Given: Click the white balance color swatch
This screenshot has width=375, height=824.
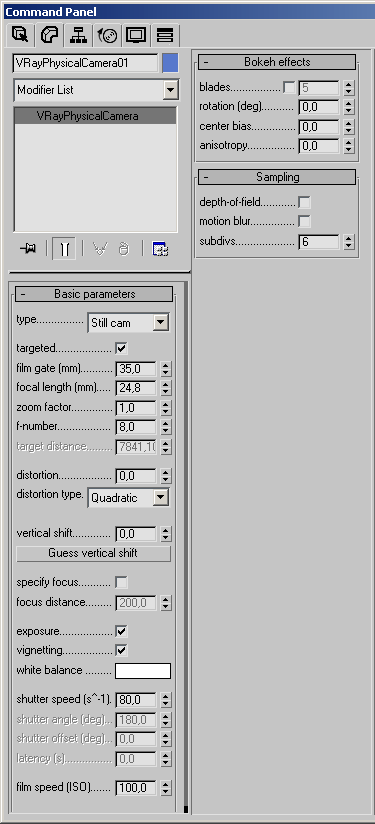Looking at the screenshot, I should coord(143,671).
